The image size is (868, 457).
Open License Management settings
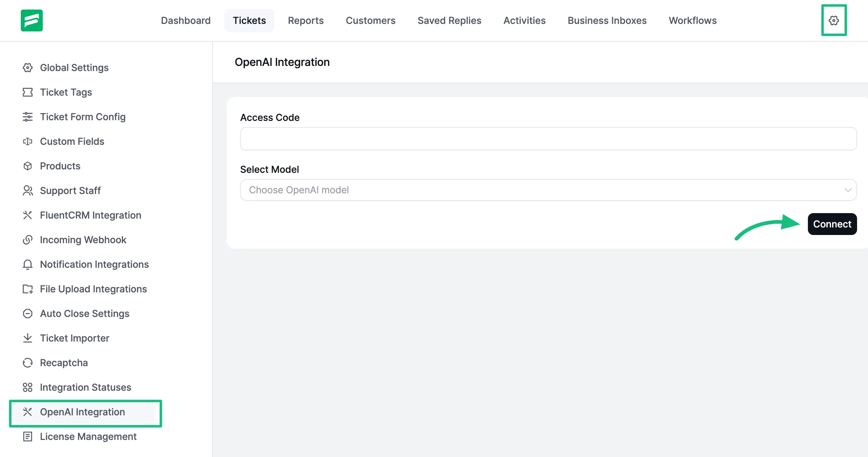[x=88, y=437]
